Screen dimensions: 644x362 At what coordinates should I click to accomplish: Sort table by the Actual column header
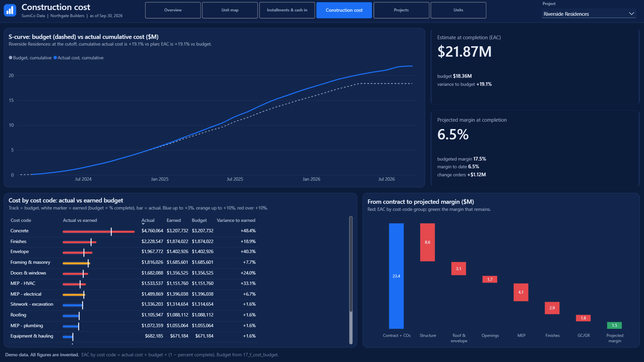click(x=148, y=220)
